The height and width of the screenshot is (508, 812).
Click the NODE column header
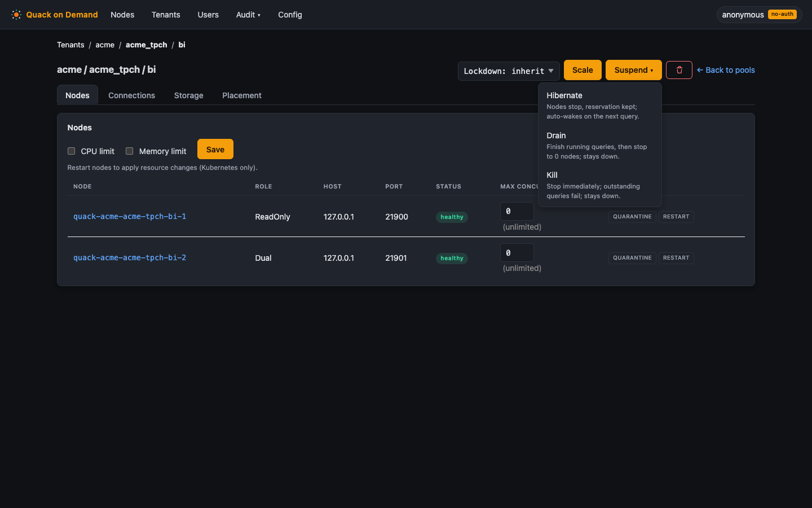click(x=82, y=186)
